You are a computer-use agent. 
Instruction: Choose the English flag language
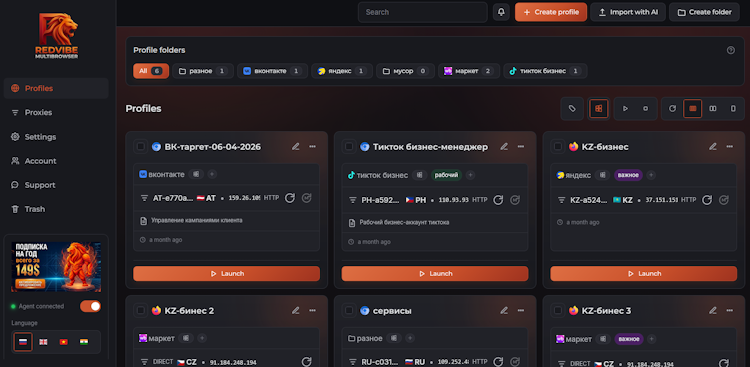coord(43,342)
